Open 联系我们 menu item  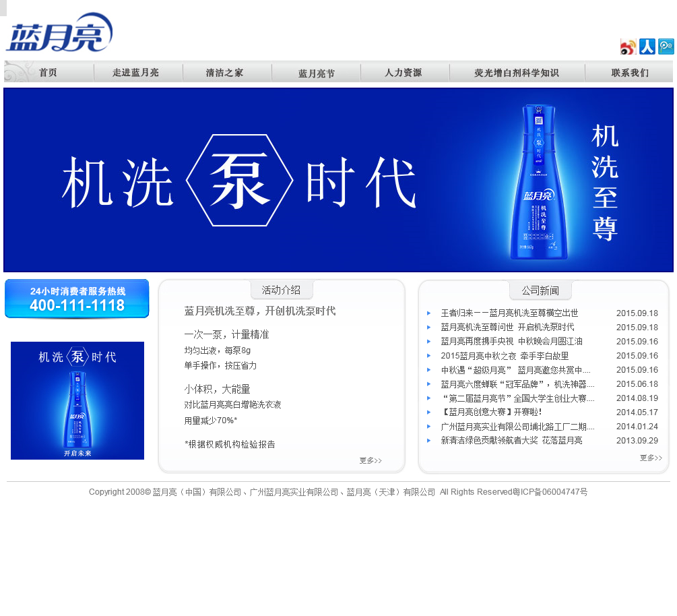click(629, 73)
